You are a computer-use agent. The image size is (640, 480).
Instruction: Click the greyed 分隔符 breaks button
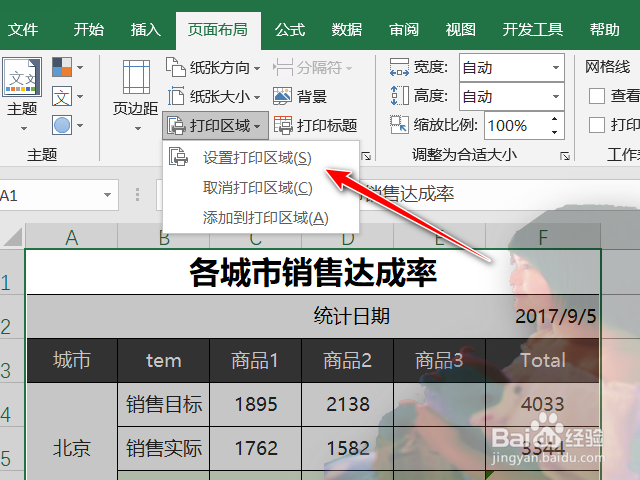click(x=313, y=67)
